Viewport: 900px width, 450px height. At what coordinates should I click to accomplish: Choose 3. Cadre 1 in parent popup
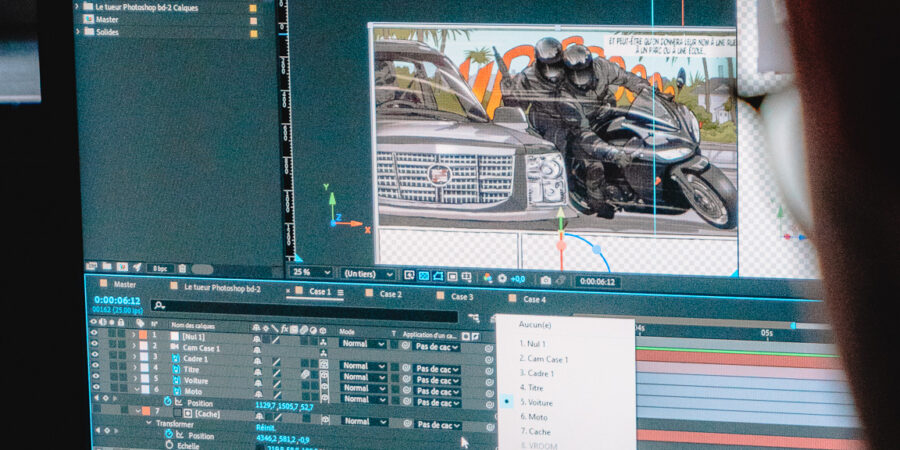click(537, 373)
